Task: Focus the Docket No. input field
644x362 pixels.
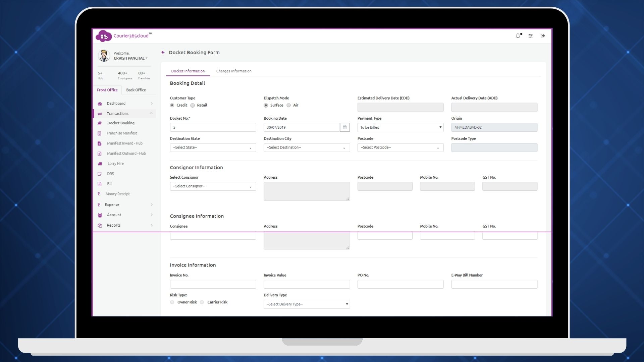Action: point(213,127)
